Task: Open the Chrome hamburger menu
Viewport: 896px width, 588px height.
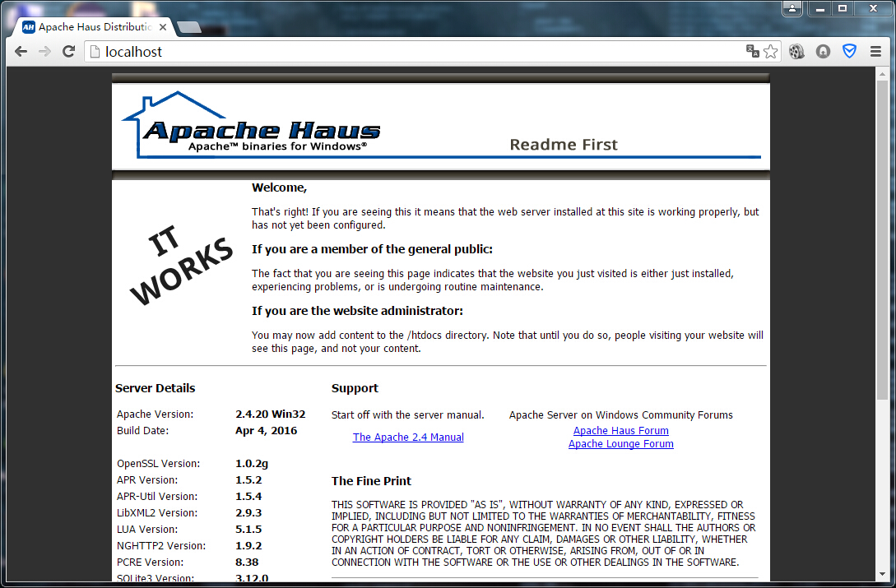Action: point(875,52)
